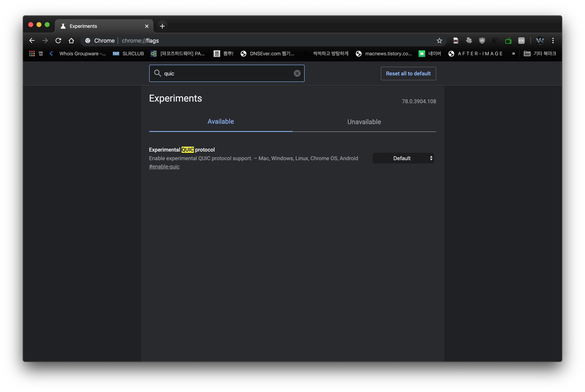Click the profile avatar icon

click(540, 41)
